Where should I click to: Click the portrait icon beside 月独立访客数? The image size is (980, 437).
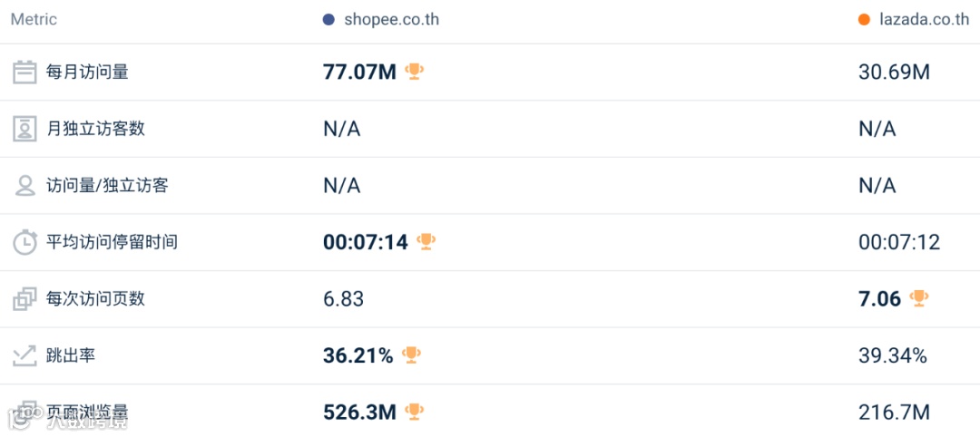[x=25, y=130]
